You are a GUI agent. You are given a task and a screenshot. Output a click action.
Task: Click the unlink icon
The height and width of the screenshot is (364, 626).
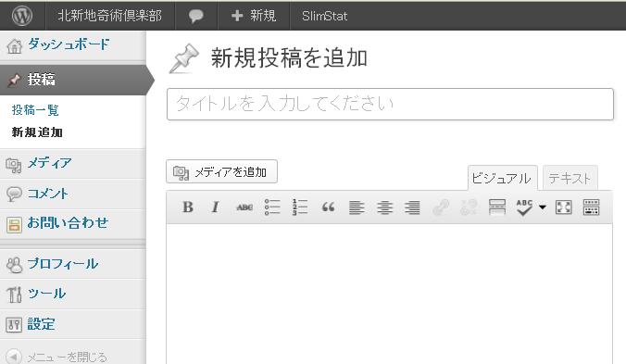pos(469,207)
